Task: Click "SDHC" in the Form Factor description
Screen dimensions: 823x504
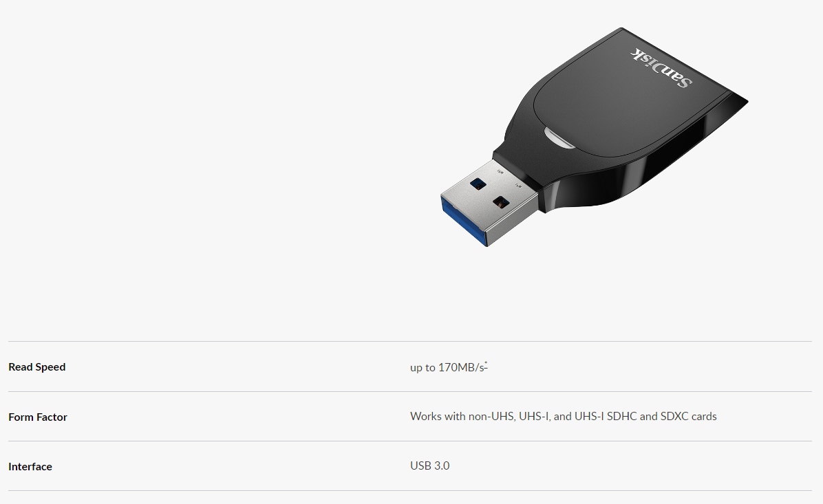Action: pyautogui.click(x=621, y=417)
